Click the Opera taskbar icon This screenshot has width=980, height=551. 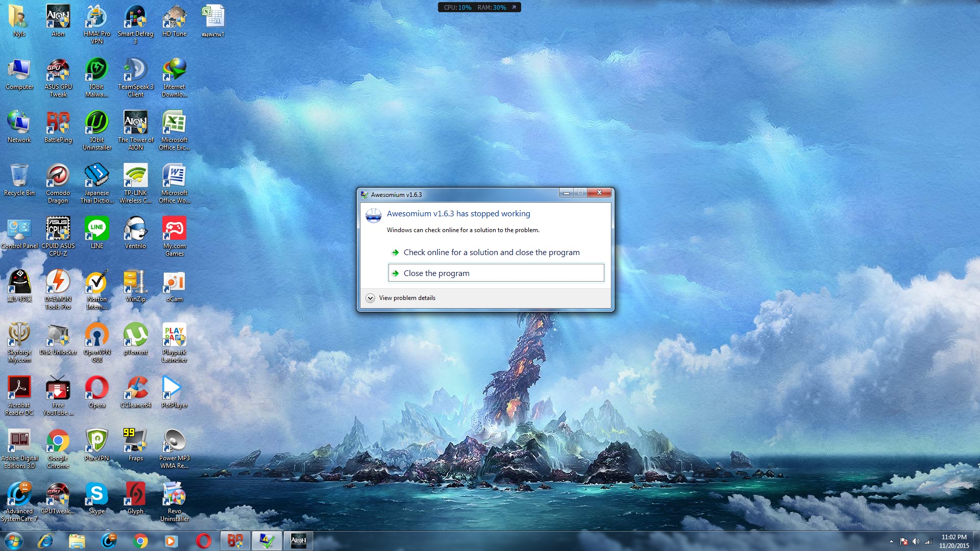point(203,541)
